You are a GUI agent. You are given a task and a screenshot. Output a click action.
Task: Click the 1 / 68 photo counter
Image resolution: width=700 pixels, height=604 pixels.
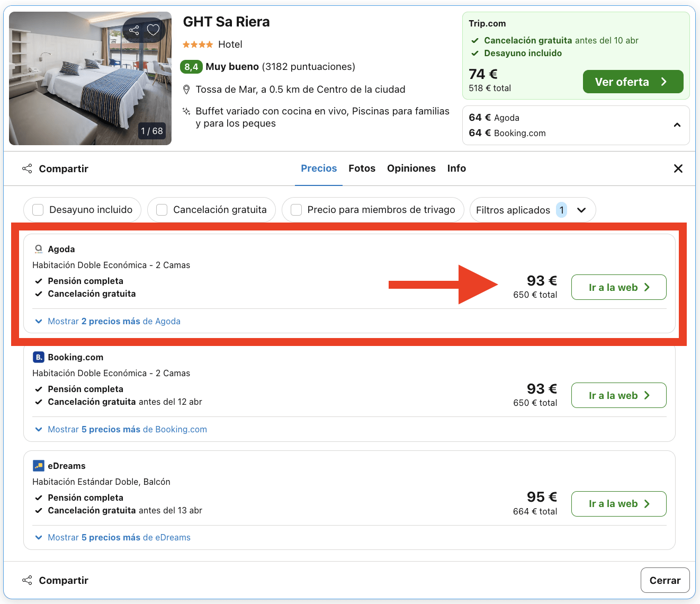152,131
